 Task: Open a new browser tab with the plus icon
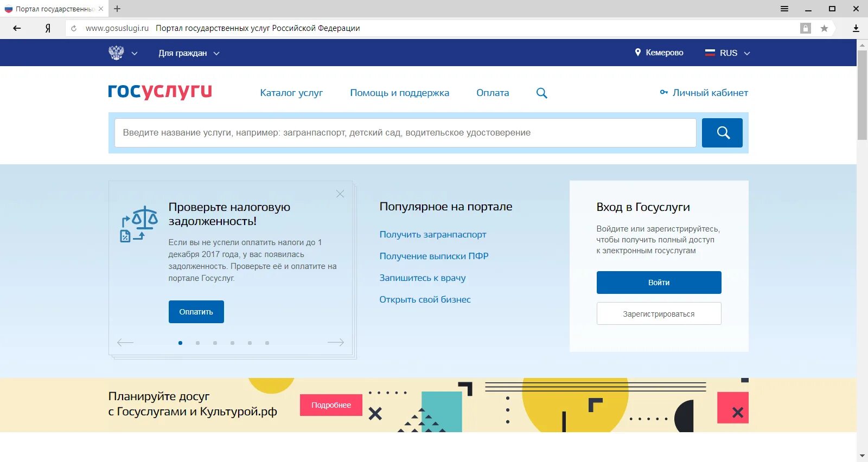(117, 9)
